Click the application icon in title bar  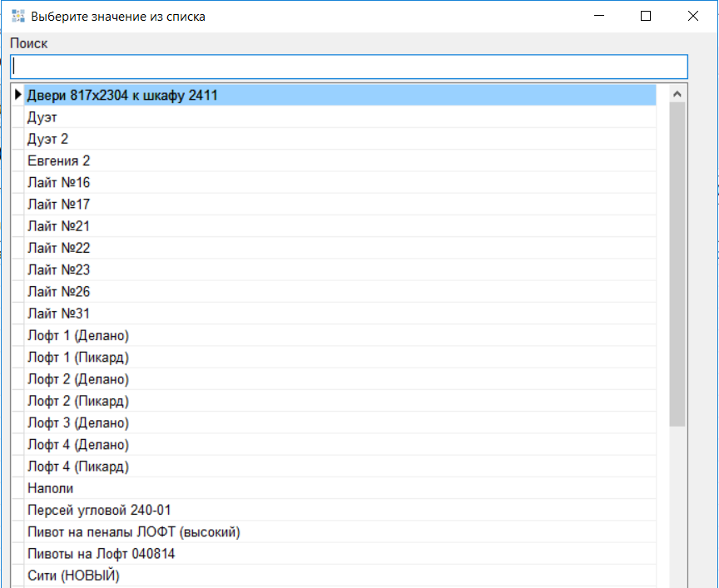coord(17,16)
